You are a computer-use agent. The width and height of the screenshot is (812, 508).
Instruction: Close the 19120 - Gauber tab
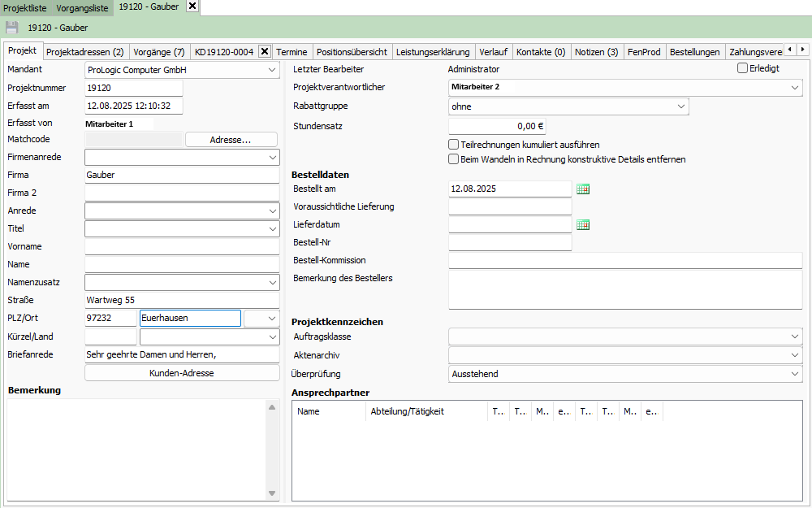pos(192,7)
